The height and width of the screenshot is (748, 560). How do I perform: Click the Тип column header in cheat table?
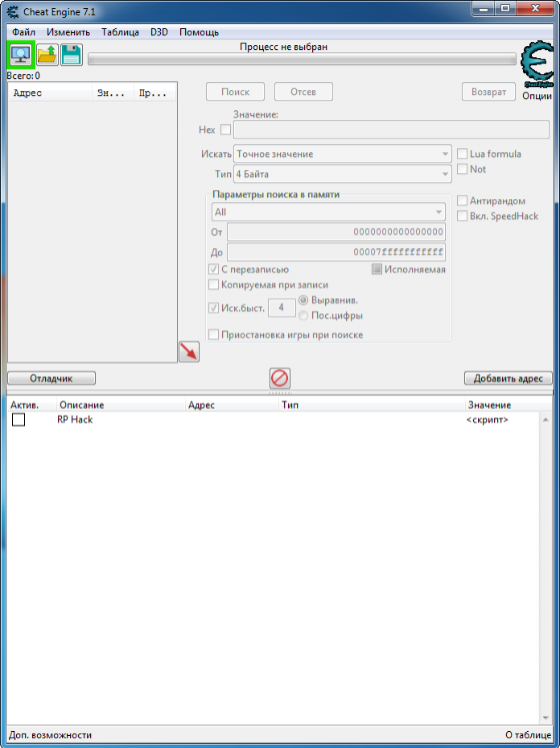pyautogui.click(x=372, y=405)
